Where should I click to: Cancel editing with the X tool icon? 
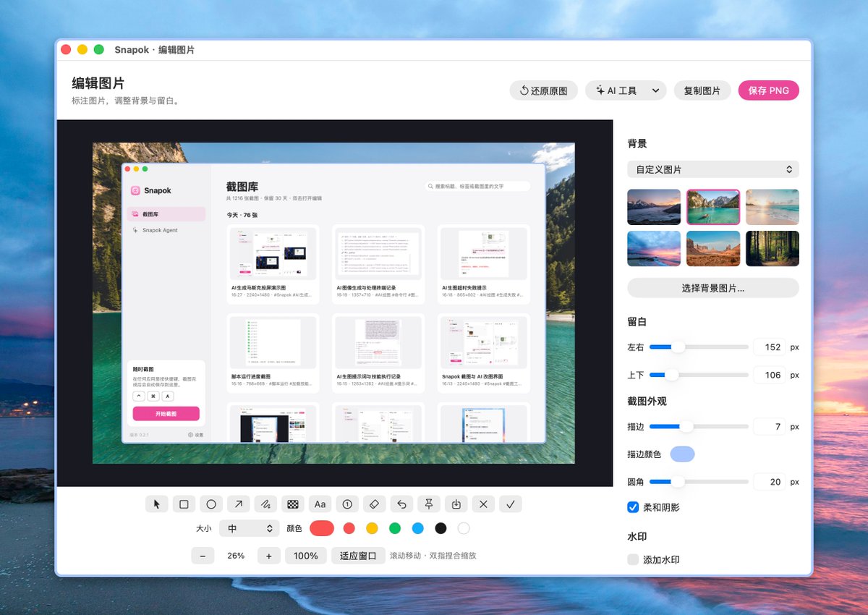[483, 504]
